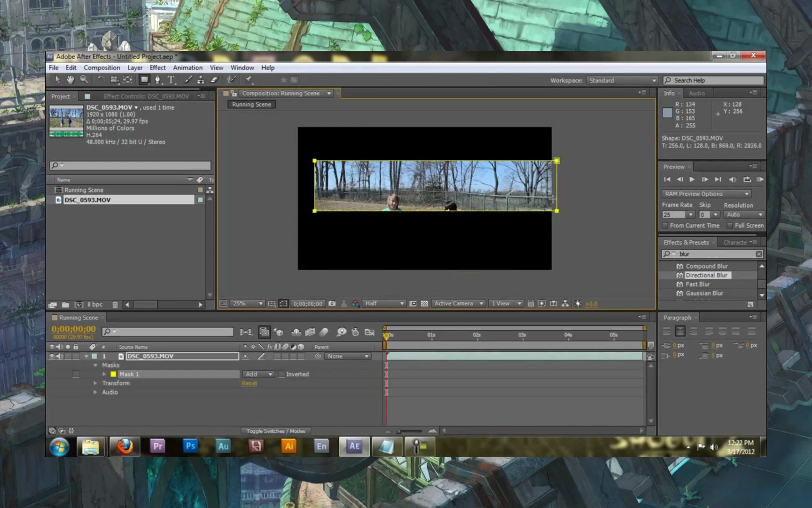Toggle the Inverted checkbox for Mask 1
The image size is (812, 508).
(x=282, y=374)
